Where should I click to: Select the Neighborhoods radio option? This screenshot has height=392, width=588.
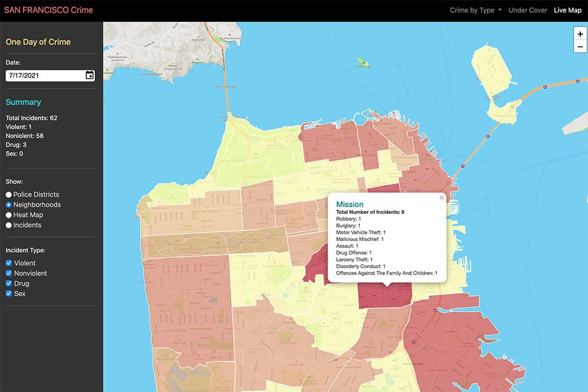(9, 205)
